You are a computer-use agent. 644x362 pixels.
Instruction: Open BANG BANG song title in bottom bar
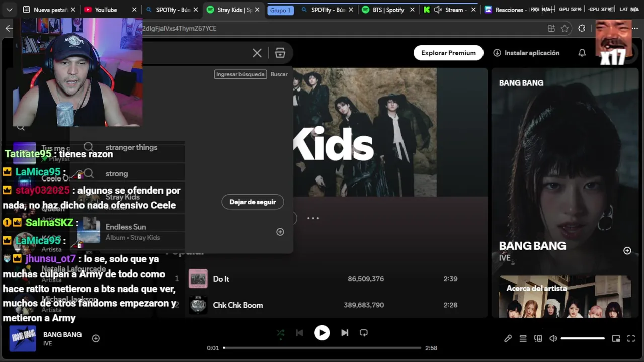point(62,334)
